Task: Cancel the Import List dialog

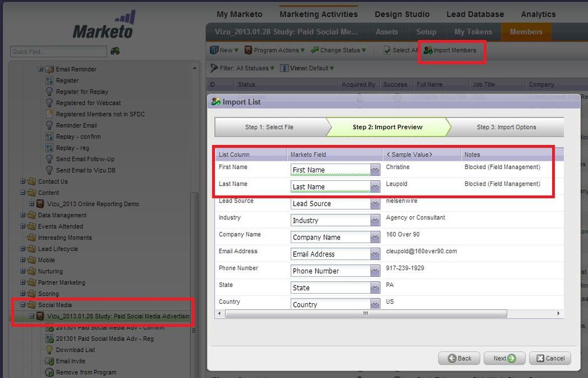Action: click(549, 358)
